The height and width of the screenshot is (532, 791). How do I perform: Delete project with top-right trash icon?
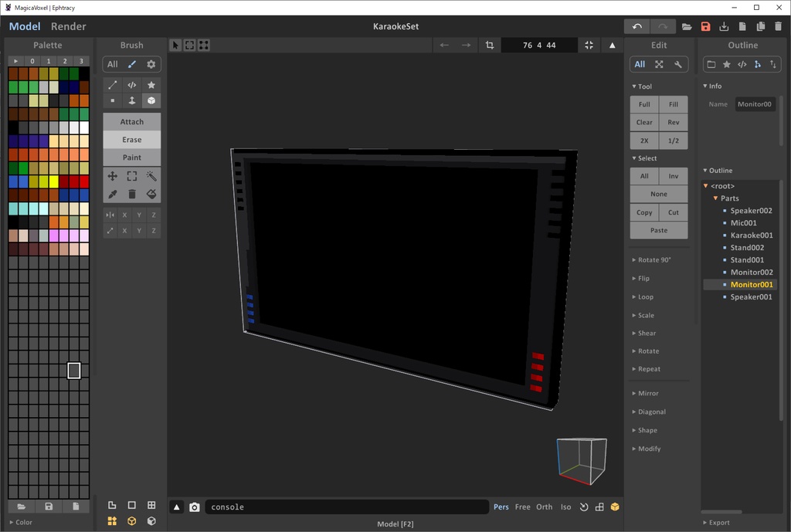pyautogui.click(x=779, y=27)
